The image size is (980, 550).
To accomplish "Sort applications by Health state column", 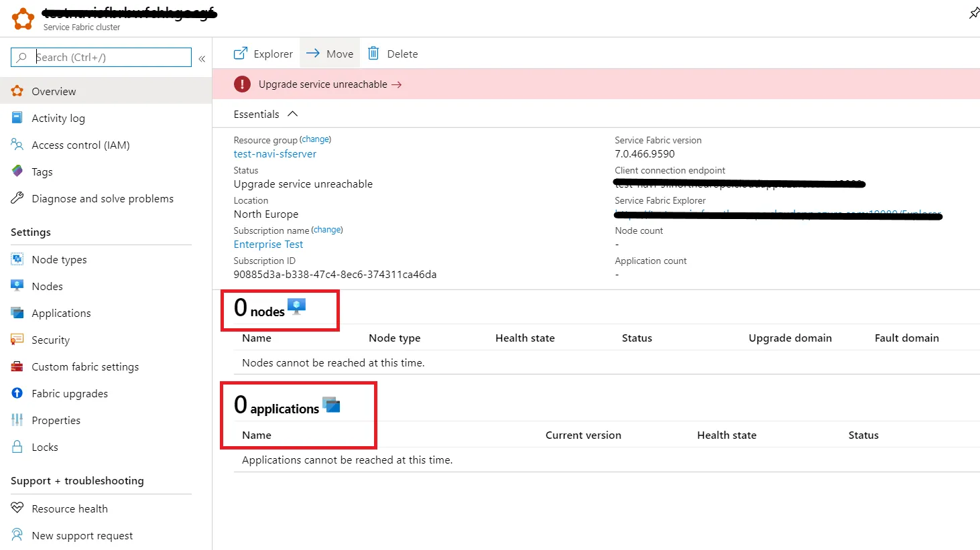I will (x=727, y=435).
